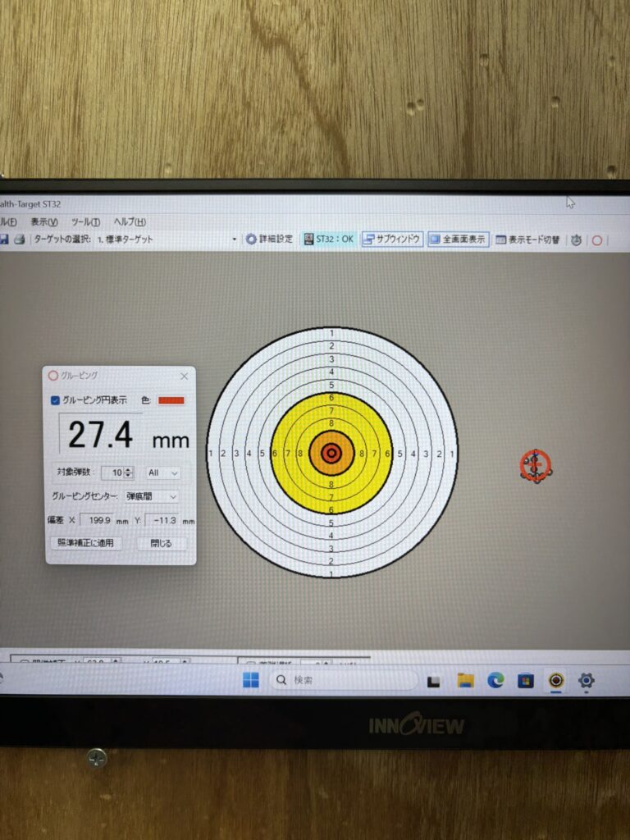
Task: Click the 照準補正に適用 button
Action: click(x=85, y=543)
